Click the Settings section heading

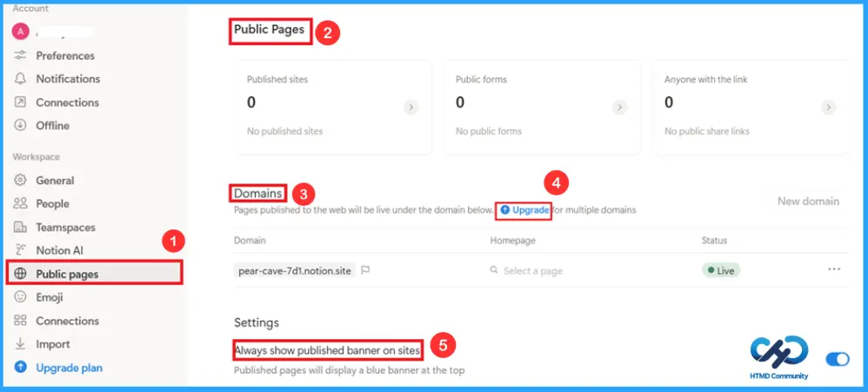(257, 322)
